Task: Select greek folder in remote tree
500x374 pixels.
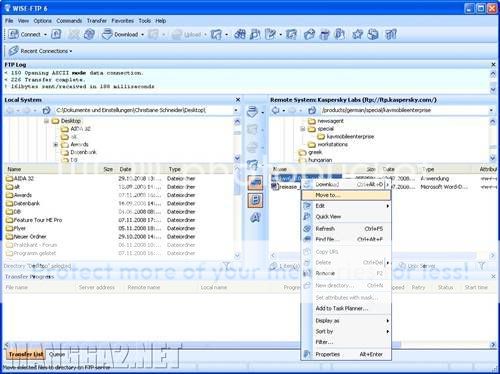Action: (315, 152)
